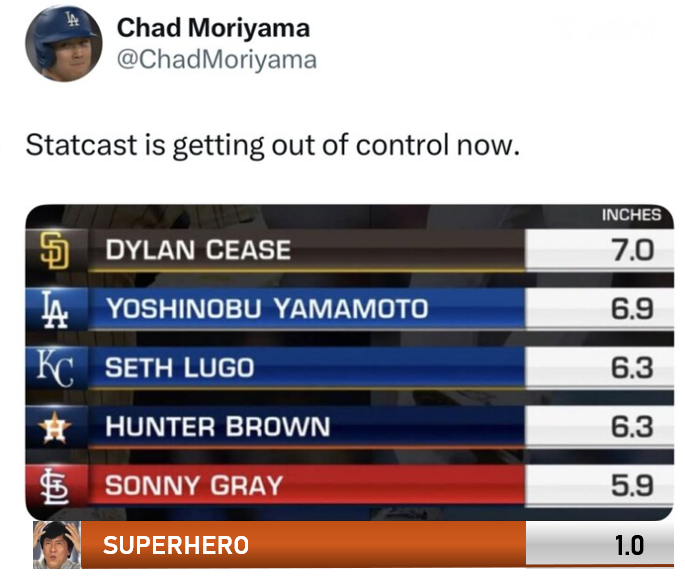Click the 1.0 value for SUPERHERO

pos(629,546)
